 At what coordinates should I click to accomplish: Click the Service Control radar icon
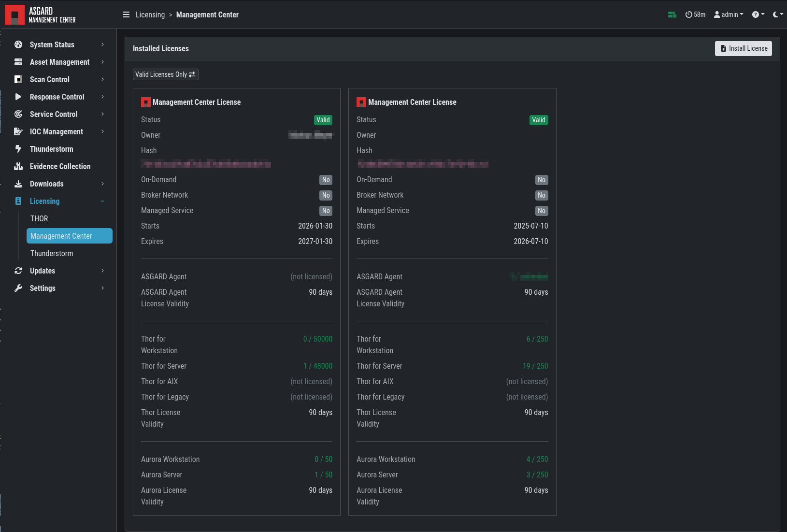[x=18, y=114]
